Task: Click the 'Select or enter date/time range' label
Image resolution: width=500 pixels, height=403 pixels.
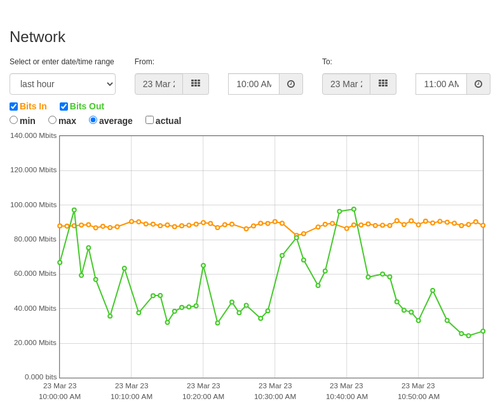Action: [62, 62]
